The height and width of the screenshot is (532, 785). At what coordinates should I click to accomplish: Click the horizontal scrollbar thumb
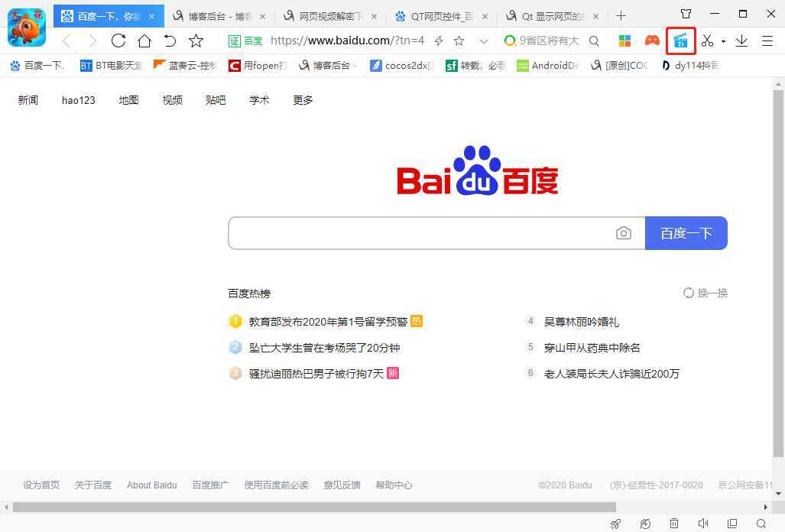coord(314,507)
